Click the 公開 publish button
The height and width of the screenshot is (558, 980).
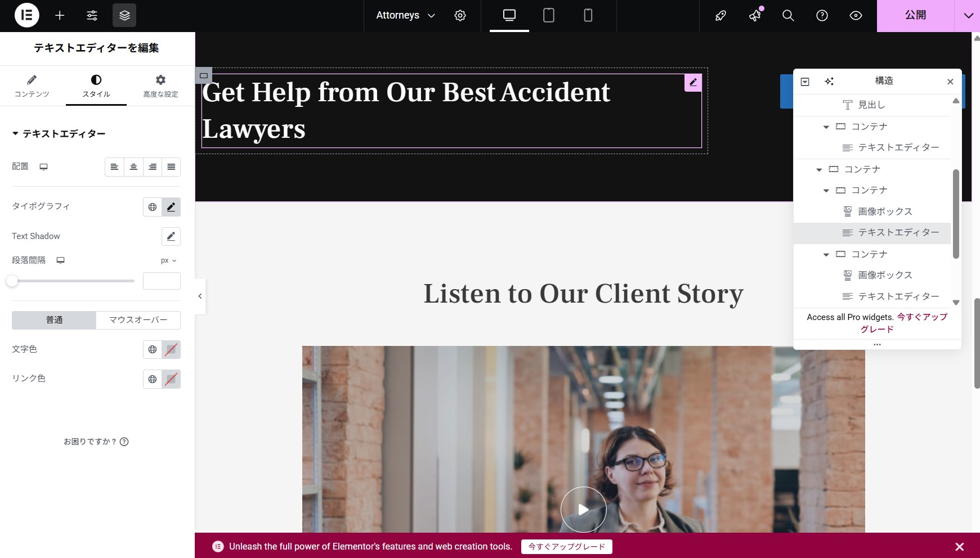pyautogui.click(x=915, y=16)
